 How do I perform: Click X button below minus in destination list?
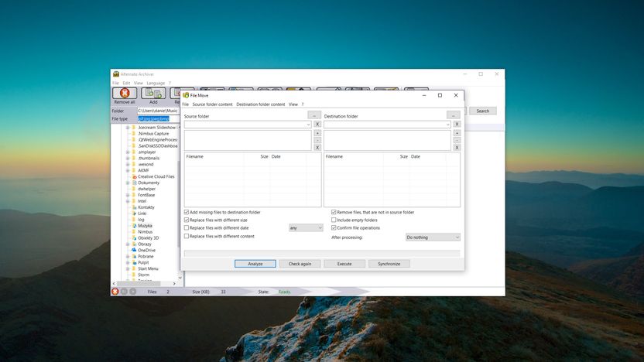click(x=457, y=147)
